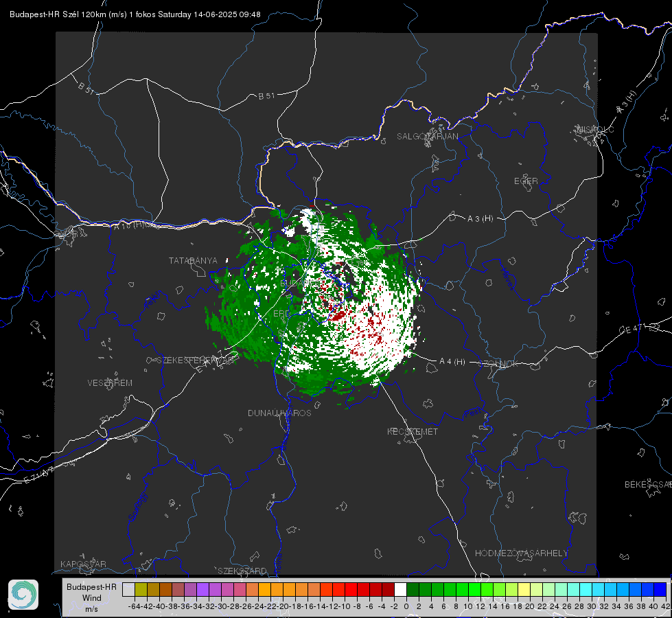
Task: Click the TATABÁNYA city label
Action: [x=193, y=260]
